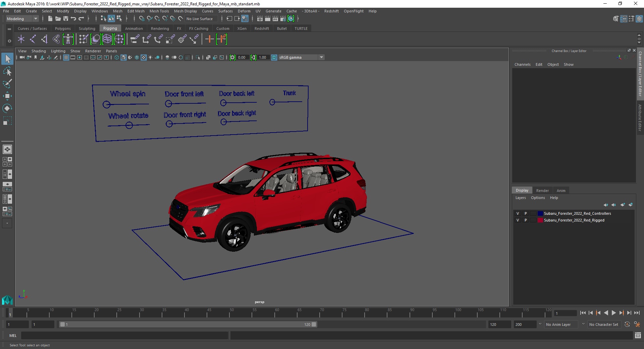Play the animation forwards
The image size is (644, 349).
(x=613, y=313)
